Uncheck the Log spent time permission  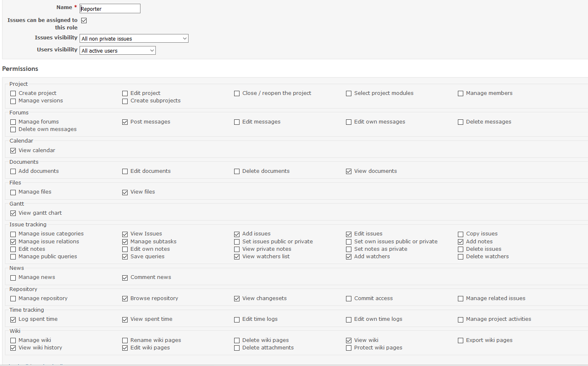click(x=13, y=320)
